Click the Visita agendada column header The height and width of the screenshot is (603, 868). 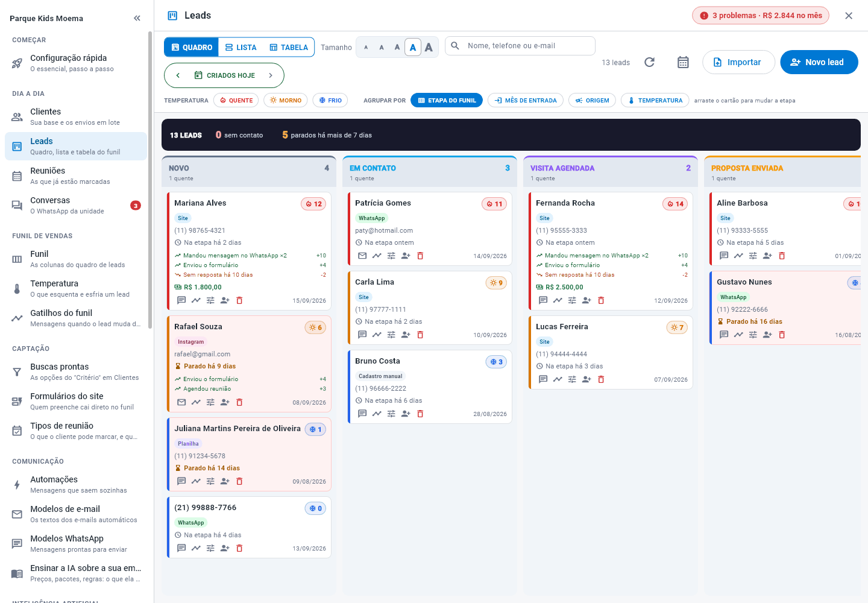611,172
